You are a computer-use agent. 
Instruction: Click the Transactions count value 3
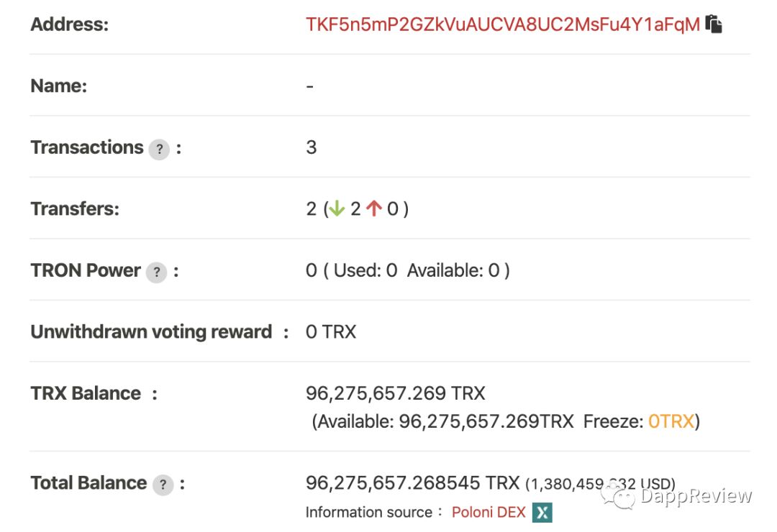point(312,147)
